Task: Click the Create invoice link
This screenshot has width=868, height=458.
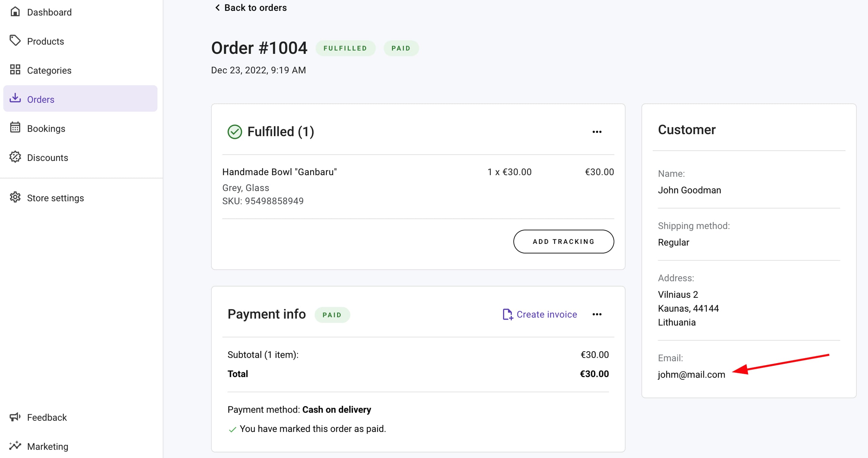Action: (547, 314)
